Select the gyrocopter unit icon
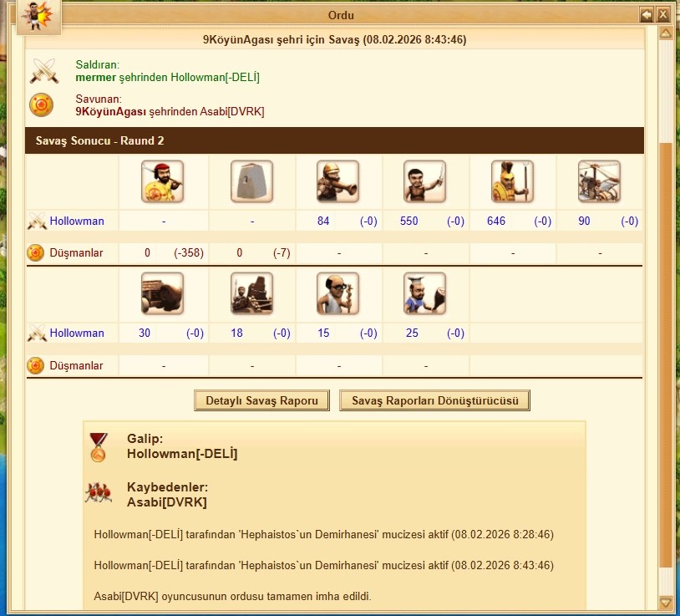Viewport: 680px width, 616px height. tap(599, 181)
